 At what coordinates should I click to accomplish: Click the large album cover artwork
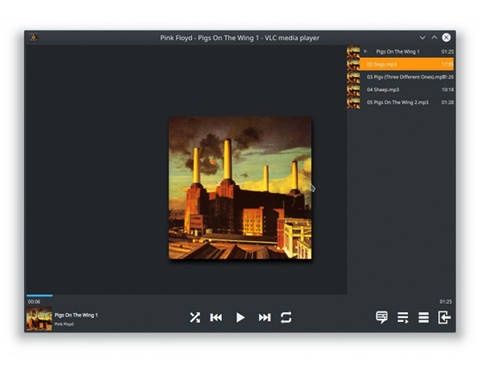(x=240, y=188)
